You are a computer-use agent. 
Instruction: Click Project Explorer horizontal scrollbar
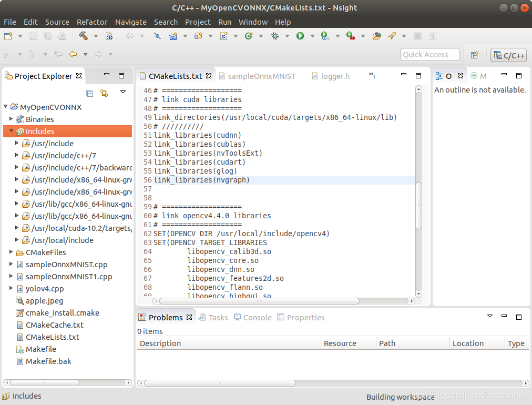pyautogui.click(x=67, y=382)
